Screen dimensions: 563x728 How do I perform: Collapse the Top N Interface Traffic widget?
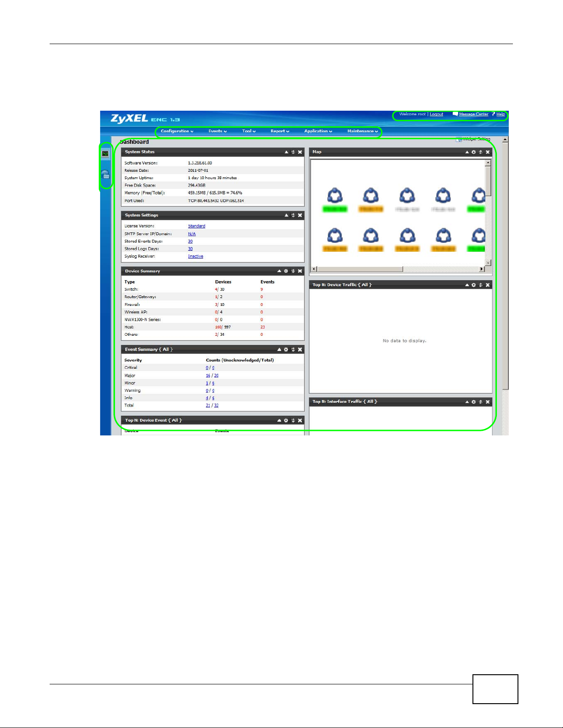click(x=467, y=402)
